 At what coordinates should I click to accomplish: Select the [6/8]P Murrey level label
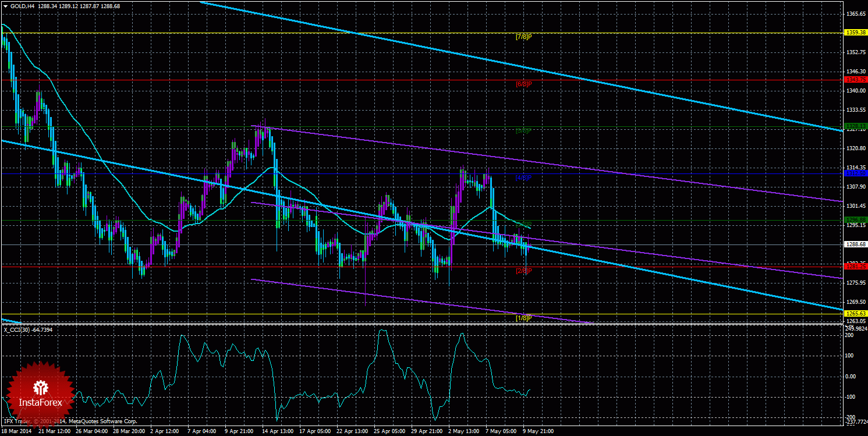pyautogui.click(x=524, y=84)
